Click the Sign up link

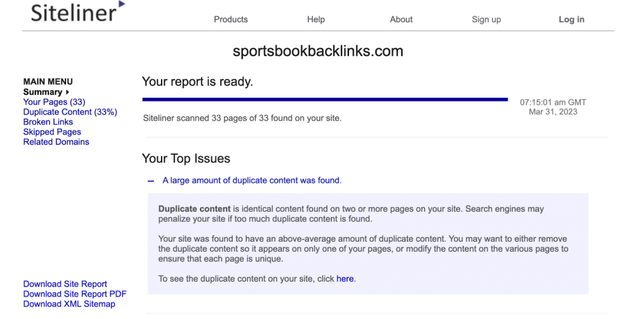coord(486,19)
